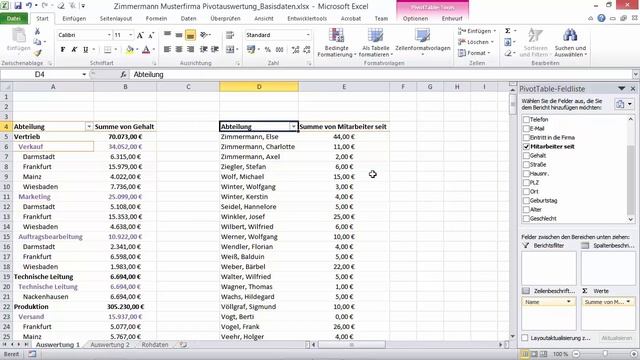Uncheck the Mitarbeiter seit field
The image size is (640, 360).
526,147
